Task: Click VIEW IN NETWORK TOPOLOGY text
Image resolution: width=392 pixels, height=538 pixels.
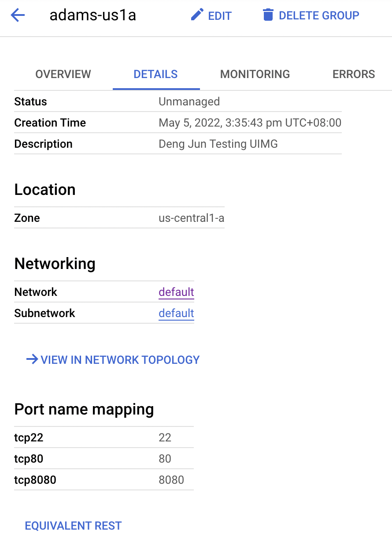Action: tap(120, 360)
